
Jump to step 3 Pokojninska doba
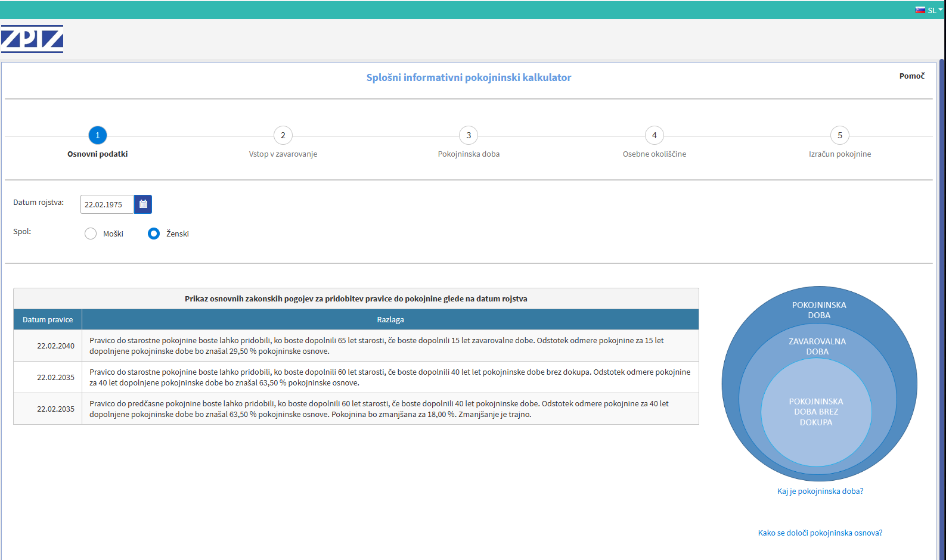click(x=469, y=135)
